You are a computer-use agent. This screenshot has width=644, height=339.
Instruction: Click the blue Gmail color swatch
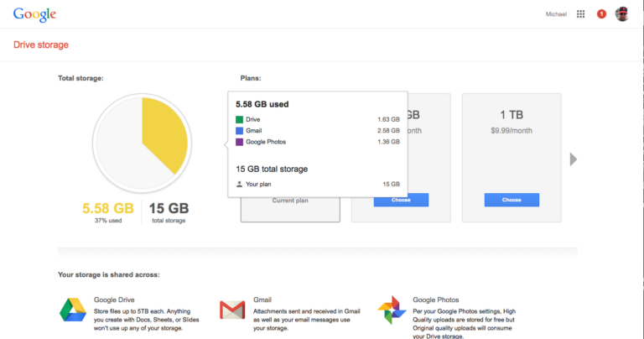click(240, 131)
